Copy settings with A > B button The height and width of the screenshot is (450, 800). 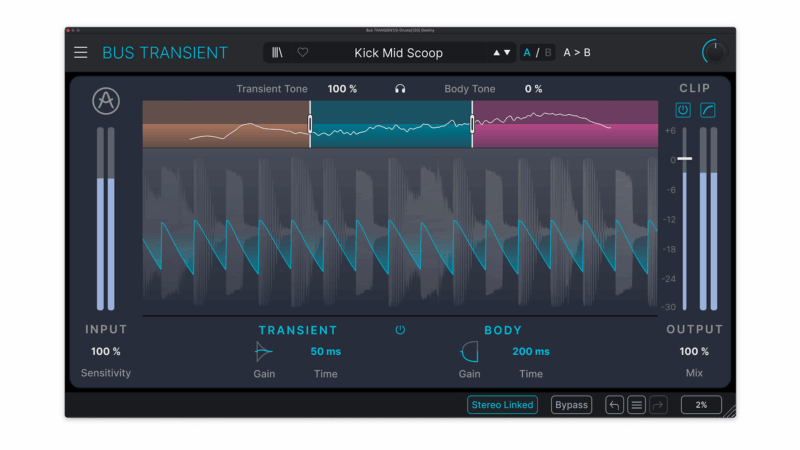click(577, 53)
